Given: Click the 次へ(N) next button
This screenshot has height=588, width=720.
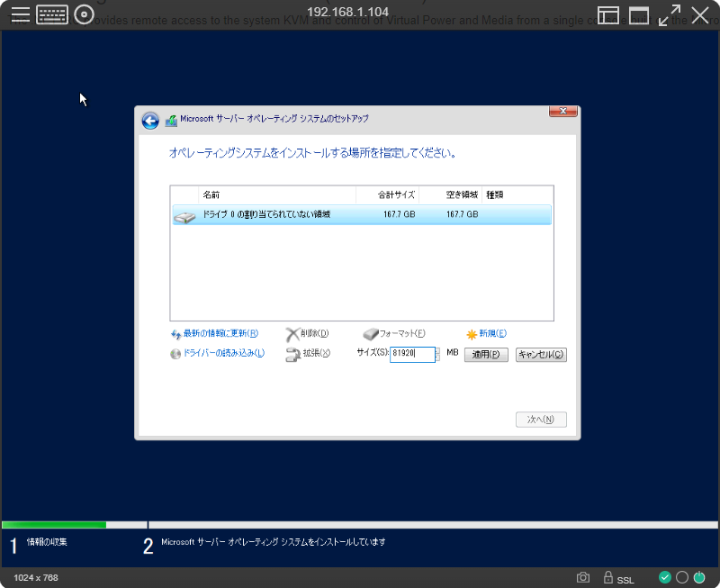Looking at the screenshot, I should [541, 420].
